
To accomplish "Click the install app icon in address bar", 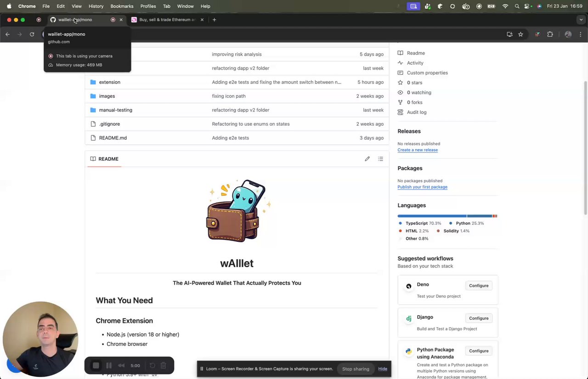I will pyautogui.click(x=509, y=34).
